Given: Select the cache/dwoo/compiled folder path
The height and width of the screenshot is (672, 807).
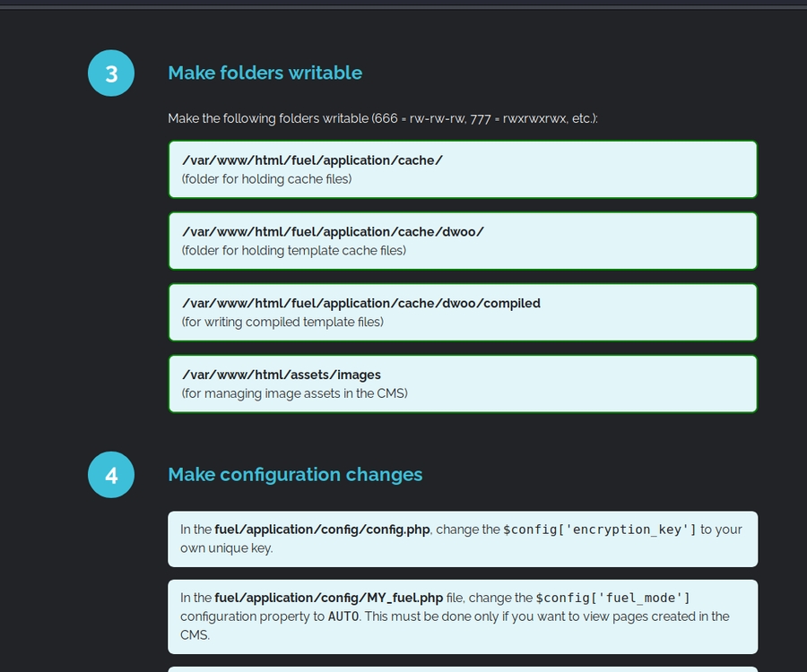Looking at the screenshot, I should click(x=360, y=303).
